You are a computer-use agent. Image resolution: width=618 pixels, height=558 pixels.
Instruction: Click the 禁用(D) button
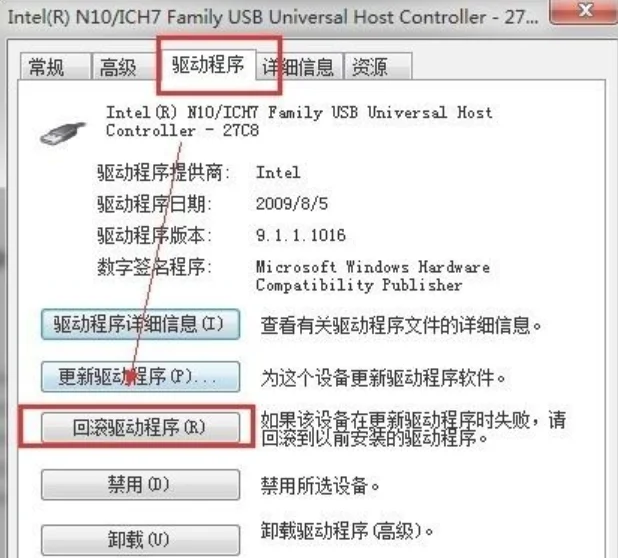coord(140,485)
